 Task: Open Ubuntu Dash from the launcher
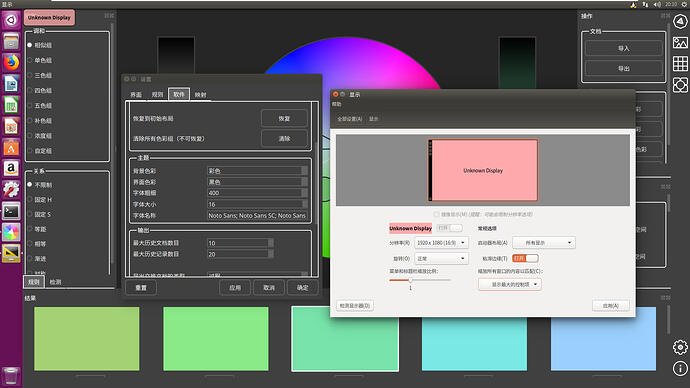tap(11, 20)
